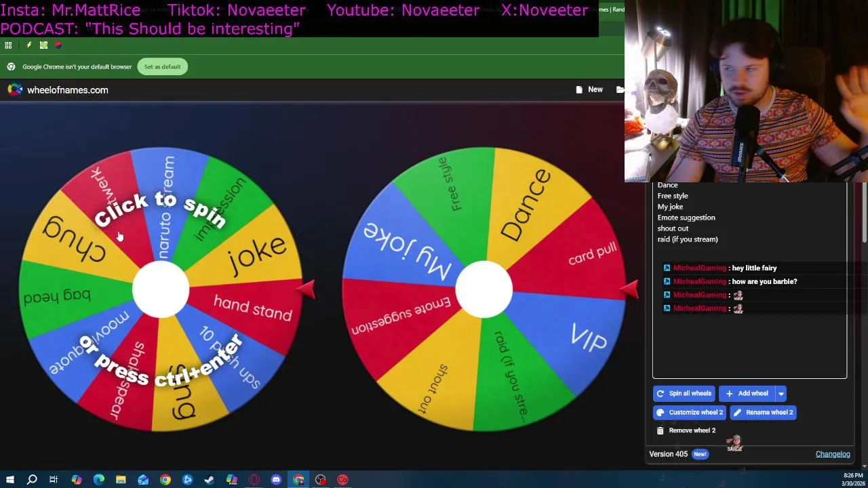The image size is (868, 488).
Task: Click 'how are you barbie?' chat message
Action: point(764,281)
